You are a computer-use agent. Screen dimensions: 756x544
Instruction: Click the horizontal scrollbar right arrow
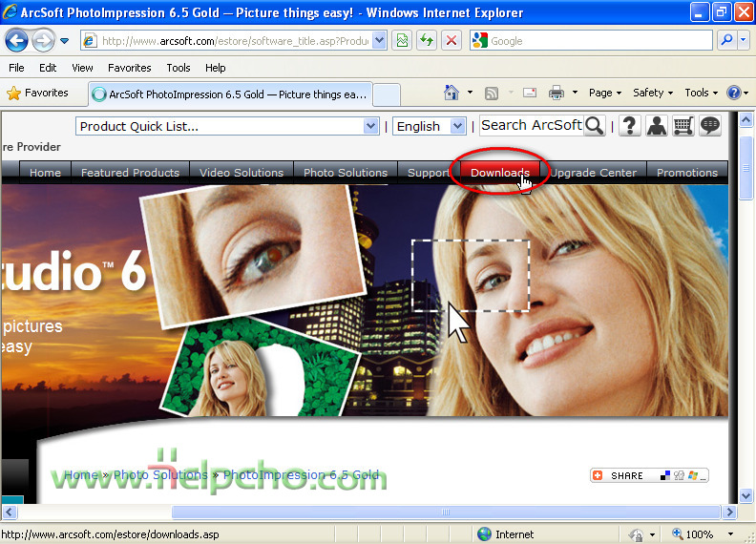(729, 512)
